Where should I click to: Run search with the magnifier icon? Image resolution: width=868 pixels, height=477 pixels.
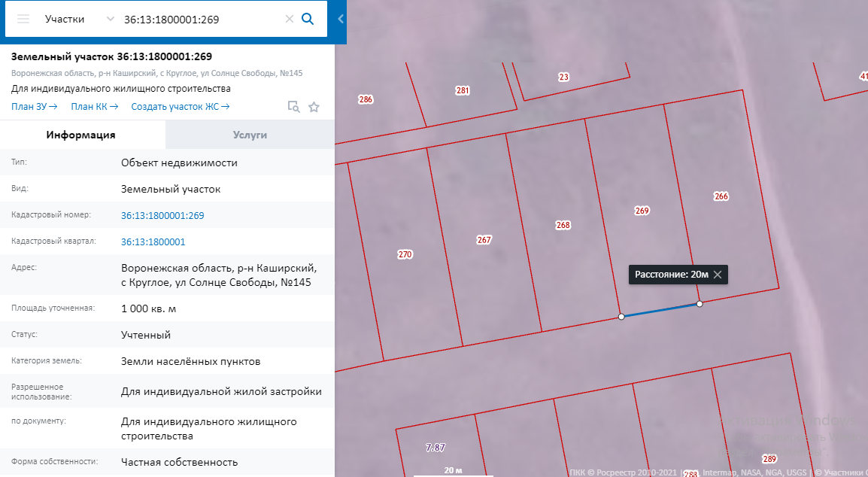click(308, 19)
